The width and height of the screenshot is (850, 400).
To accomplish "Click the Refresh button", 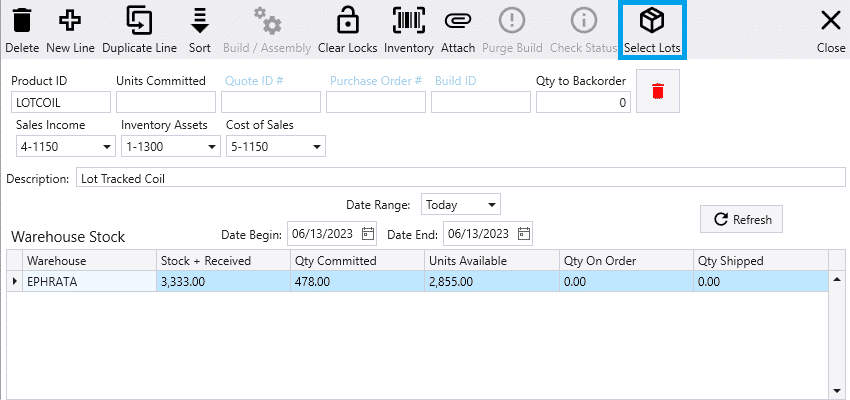I will (x=741, y=220).
